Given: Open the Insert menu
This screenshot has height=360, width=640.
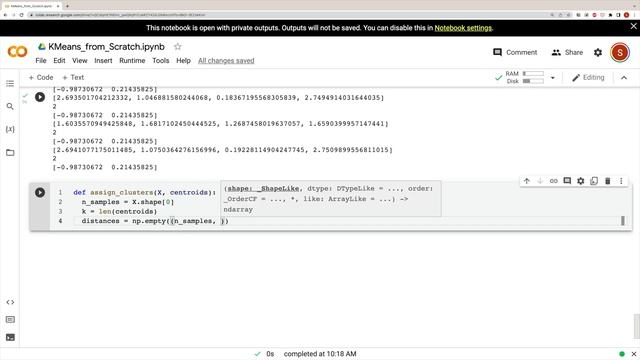Looking at the screenshot, I should point(103,60).
